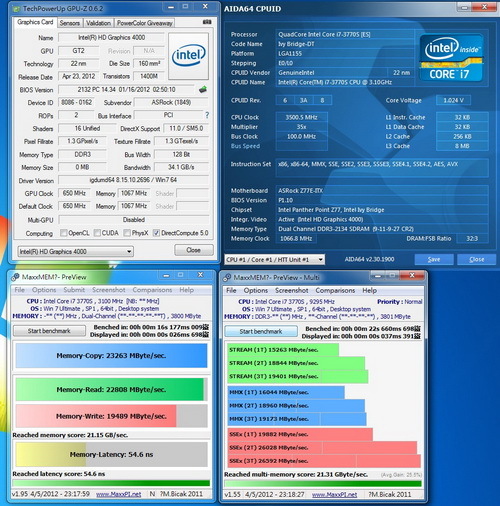Click the CPU Clock value 3500.5 MHz
Image resolution: width=500 pixels, height=506 pixels.
[301, 117]
